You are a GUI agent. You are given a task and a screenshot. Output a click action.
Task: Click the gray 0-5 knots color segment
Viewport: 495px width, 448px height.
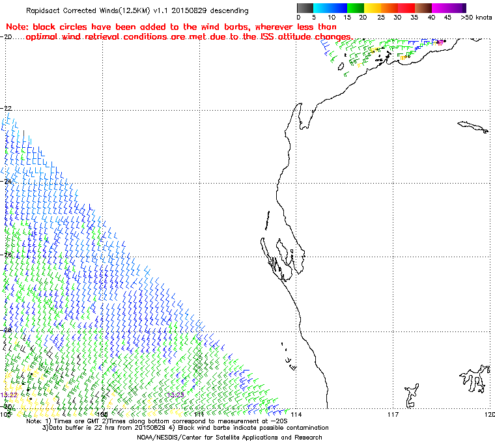(x=305, y=8)
